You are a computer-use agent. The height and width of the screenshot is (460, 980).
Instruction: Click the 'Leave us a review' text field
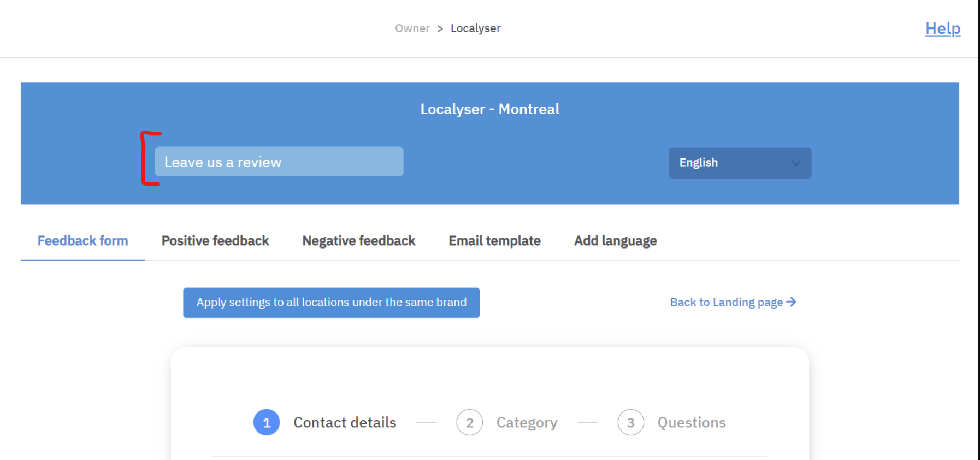[279, 162]
